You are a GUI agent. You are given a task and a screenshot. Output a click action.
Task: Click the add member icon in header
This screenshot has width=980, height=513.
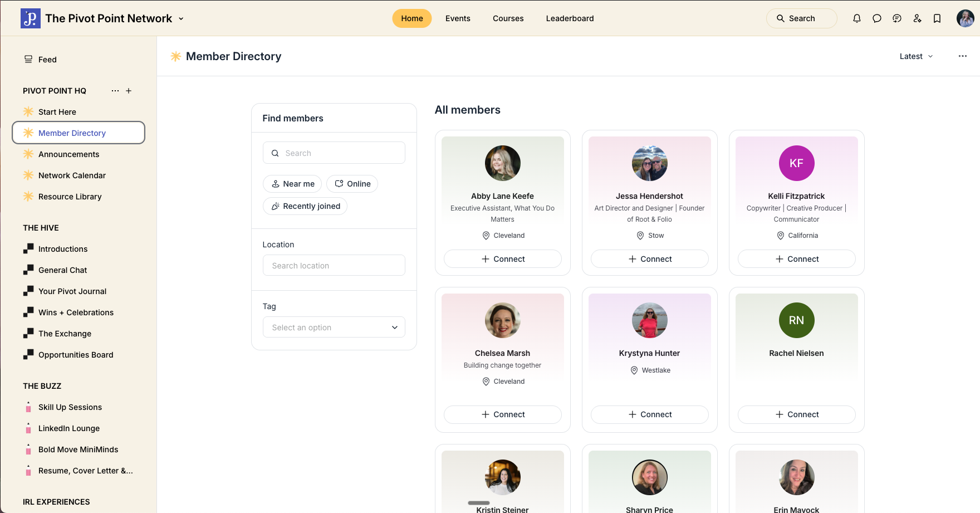pos(917,18)
